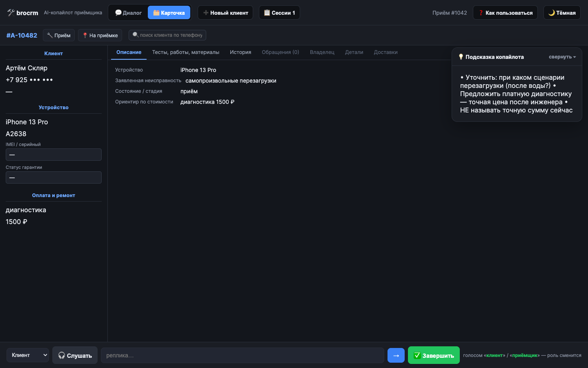This screenshot has height=368, width=588.
Task: Click the headphones icon on Слушать
Action: tap(62, 355)
